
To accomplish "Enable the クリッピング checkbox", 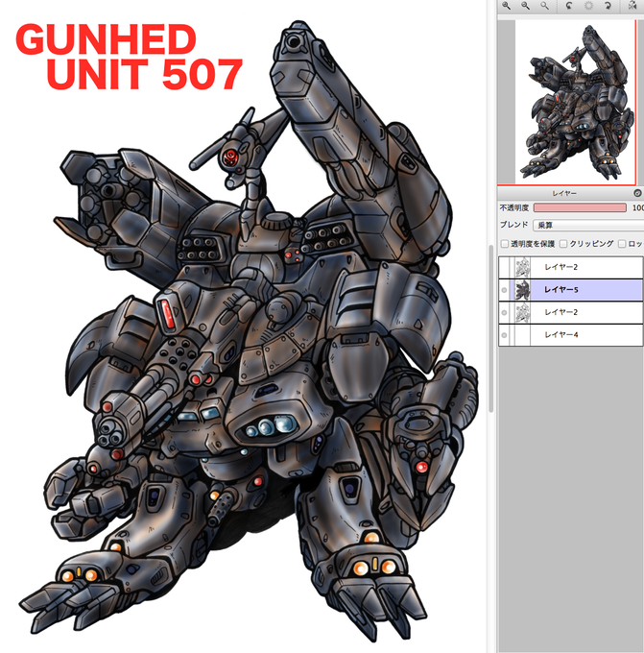I will [563, 244].
